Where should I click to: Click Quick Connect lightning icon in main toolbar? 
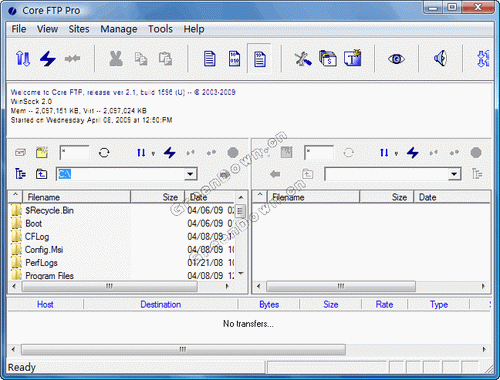pos(48,59)
